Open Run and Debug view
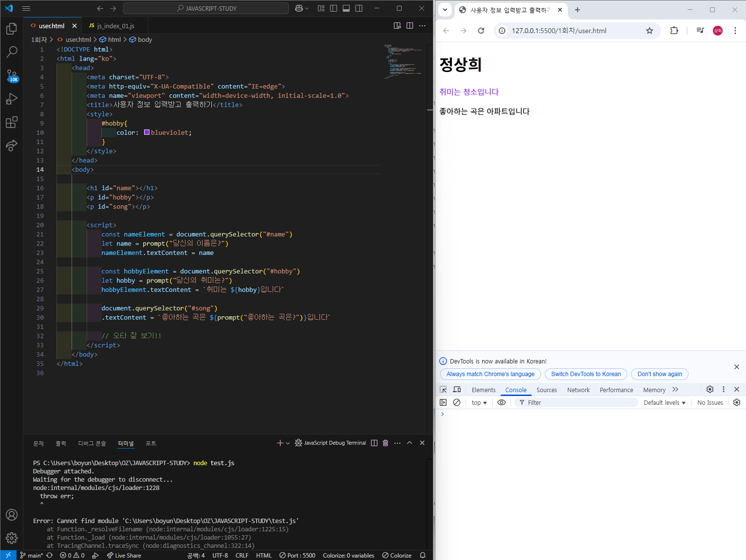Viewport: 746px width, 560px height. 12,99
